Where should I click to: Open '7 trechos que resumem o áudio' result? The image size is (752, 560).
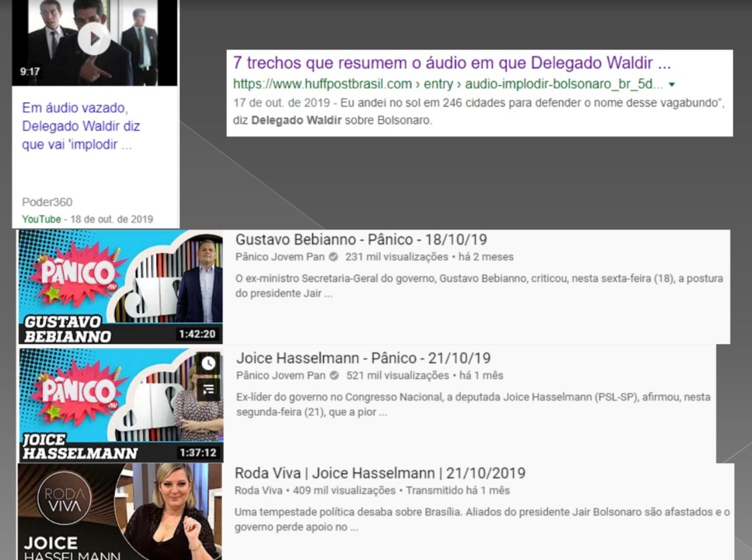pos(452,63)
